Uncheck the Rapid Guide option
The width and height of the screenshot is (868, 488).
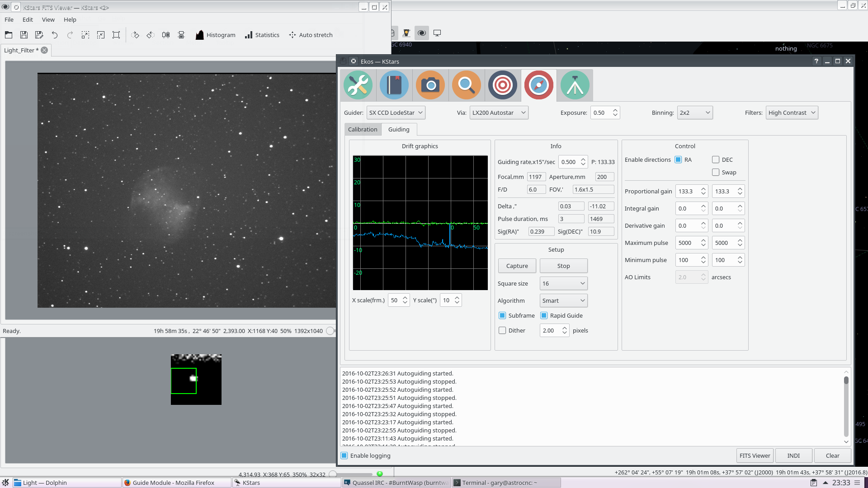click(x=544, y=315)
